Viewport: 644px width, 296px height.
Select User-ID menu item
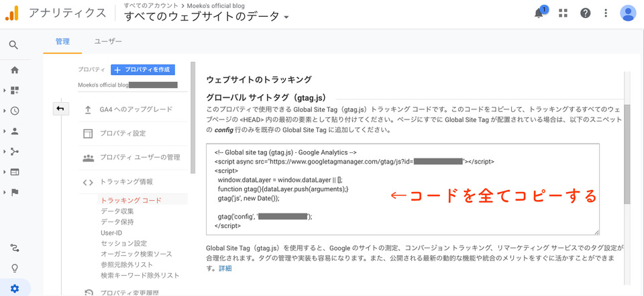click(111, 233)
